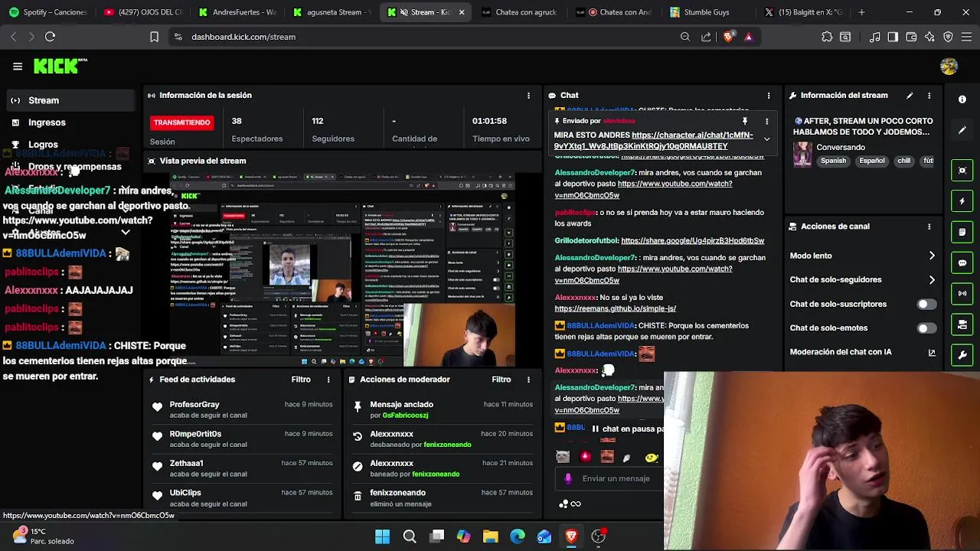Open Microsoft Edge from the taskbar

coord(518,536)
